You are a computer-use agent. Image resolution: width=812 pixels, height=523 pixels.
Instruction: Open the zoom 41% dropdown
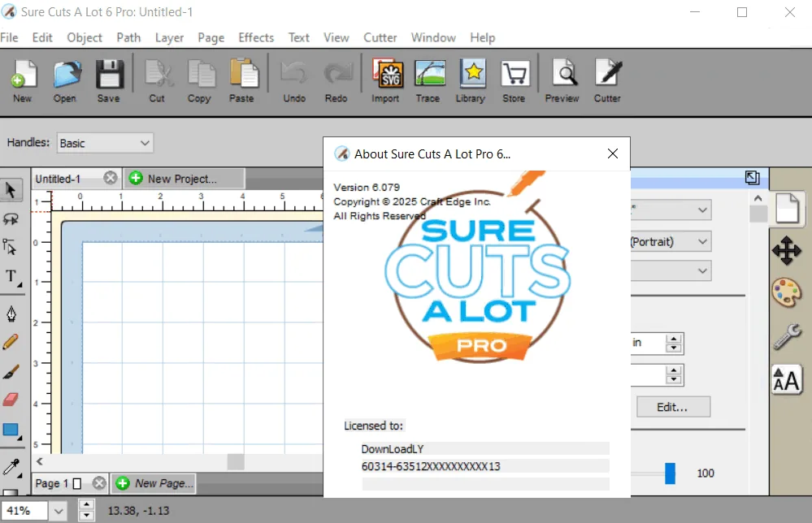click(59, 511)
